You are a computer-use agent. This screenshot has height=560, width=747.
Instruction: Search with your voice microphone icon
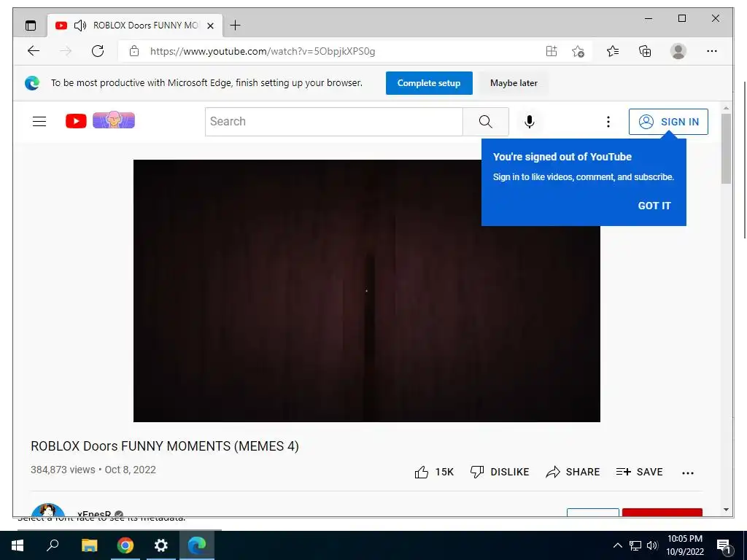point(530,122)
